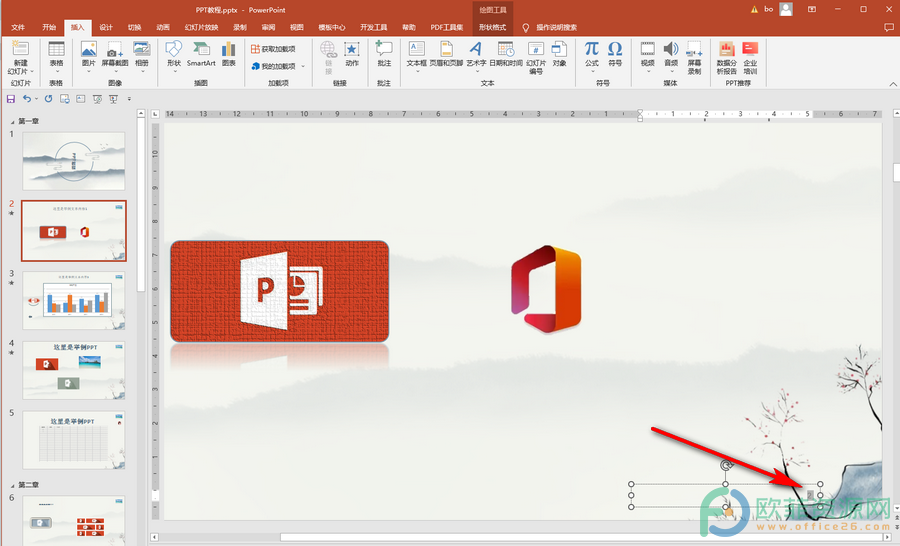Expand the 我的加载项 dropdown arrow
The image size is (900, 546).
click(x=303, y=66)
